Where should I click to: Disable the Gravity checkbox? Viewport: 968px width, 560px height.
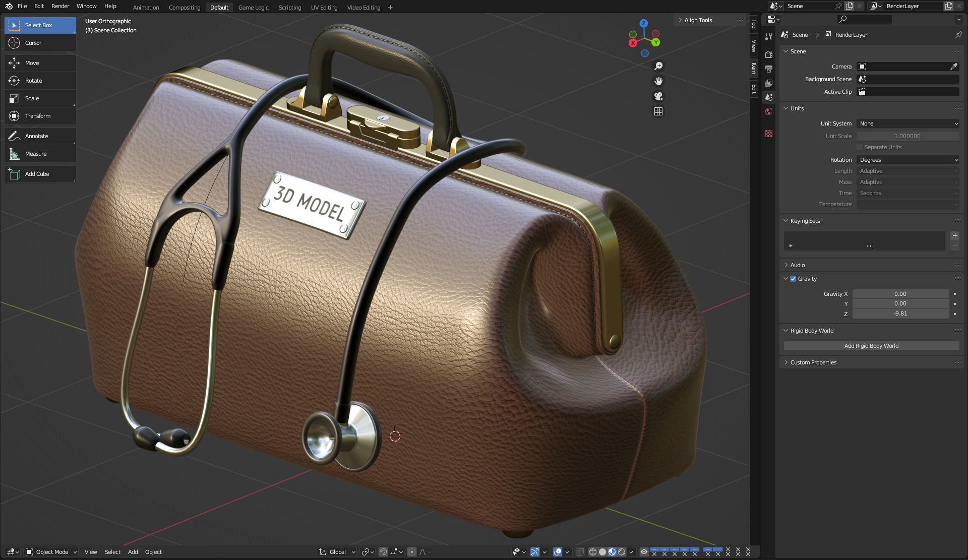pyautogui.click(x=793, y=279)
